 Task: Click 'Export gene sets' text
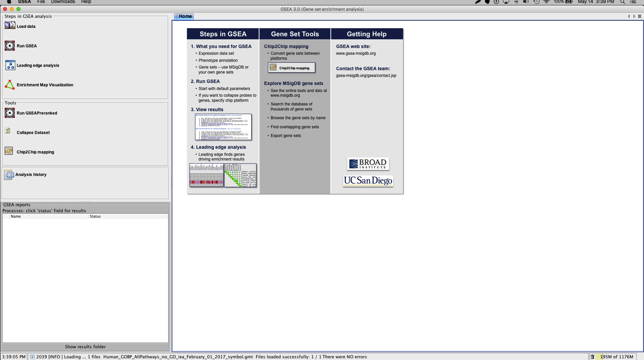[286, 136]
